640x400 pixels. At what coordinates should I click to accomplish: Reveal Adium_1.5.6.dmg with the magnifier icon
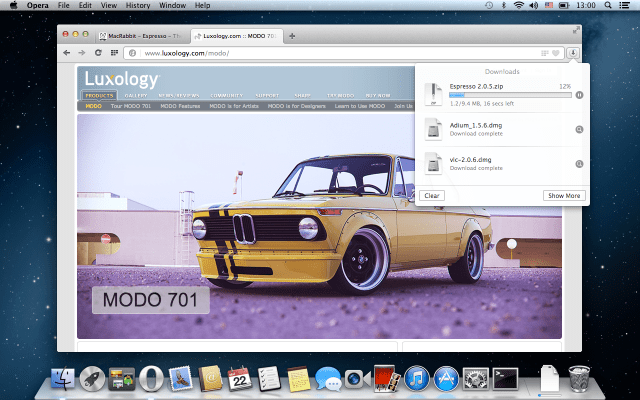click(579, 129)
